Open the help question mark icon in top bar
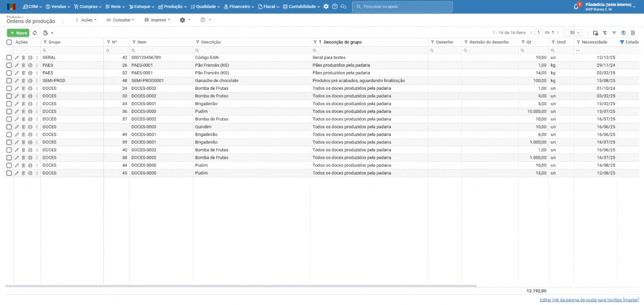The width and height of the screenshot is (644, 305). [335, 7]
